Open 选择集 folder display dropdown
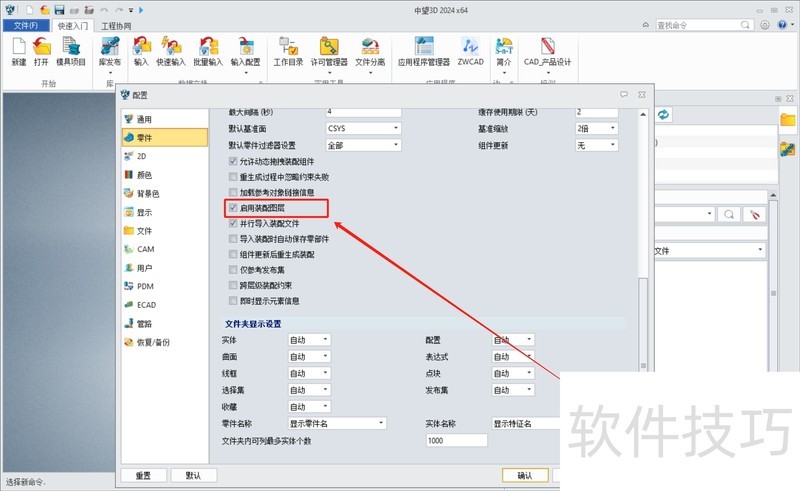The height and width of the screenshot is (491, 800). click(309, 390)
